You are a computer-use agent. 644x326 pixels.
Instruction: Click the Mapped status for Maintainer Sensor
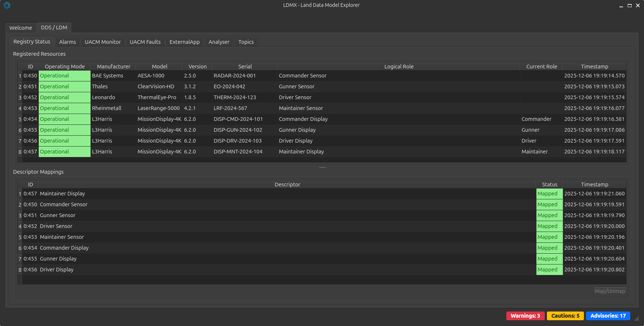tap(548, 237)
